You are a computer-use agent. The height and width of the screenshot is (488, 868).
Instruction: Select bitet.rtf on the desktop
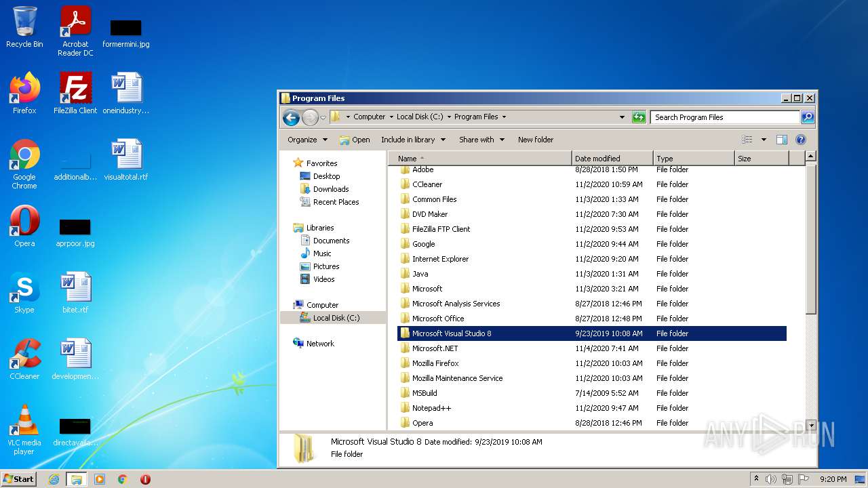[75, 293]
